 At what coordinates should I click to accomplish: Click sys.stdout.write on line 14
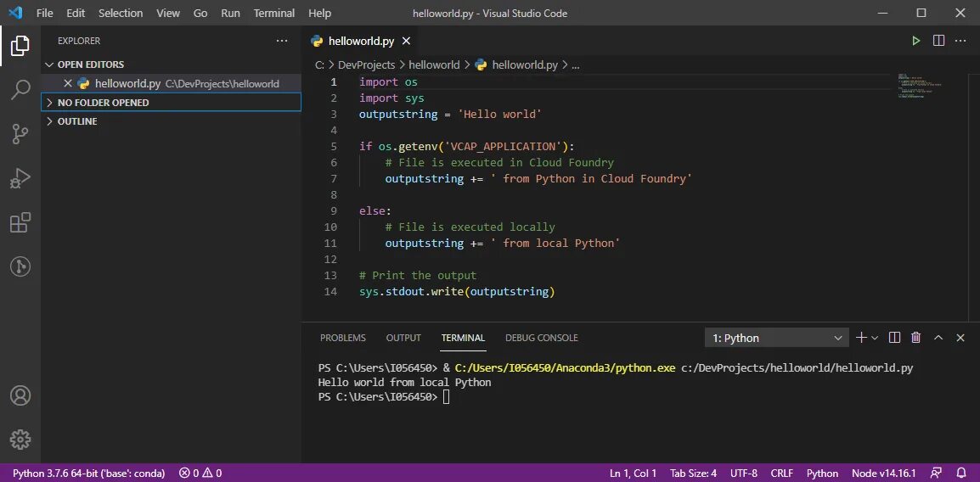click(411, 292)
